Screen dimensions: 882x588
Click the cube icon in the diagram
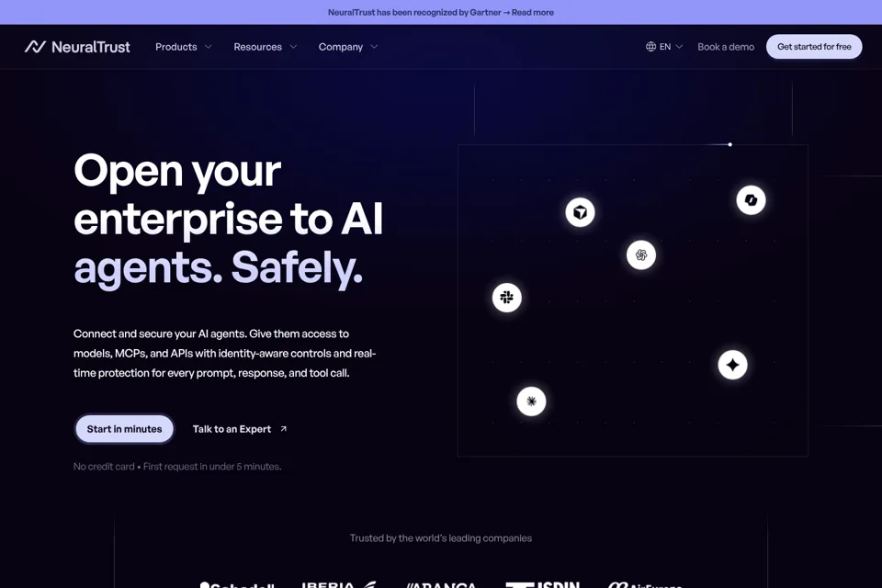580,212
